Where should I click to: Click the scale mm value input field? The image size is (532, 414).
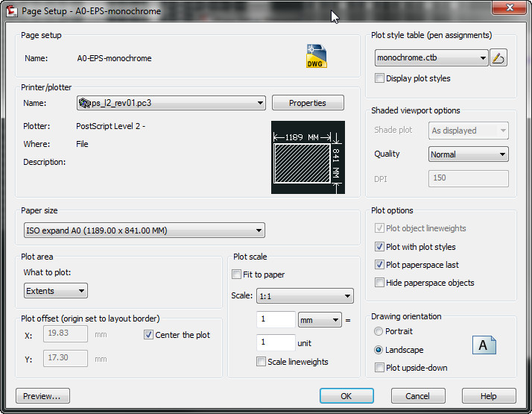pos(276,319)
